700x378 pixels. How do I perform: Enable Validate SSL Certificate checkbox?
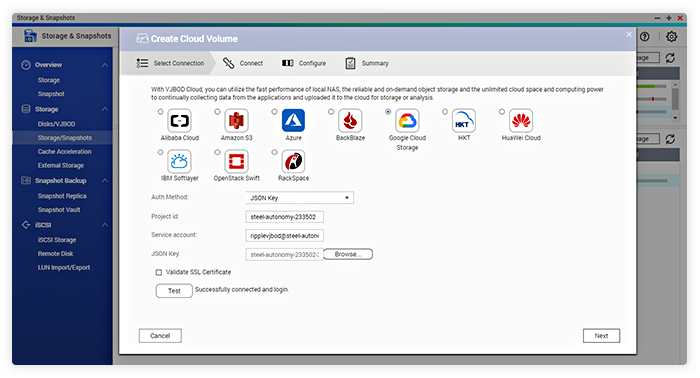(158, 272)
